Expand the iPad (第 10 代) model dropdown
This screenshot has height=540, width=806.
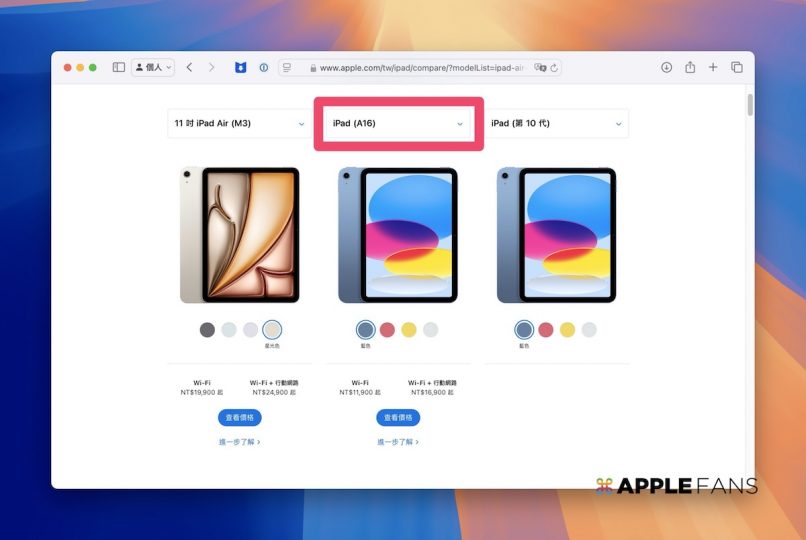(556, 124)
